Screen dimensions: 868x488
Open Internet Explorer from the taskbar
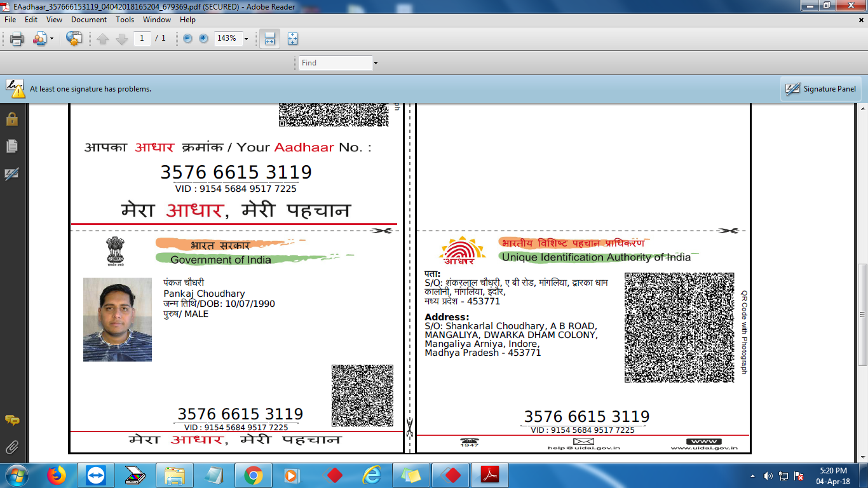372,475
